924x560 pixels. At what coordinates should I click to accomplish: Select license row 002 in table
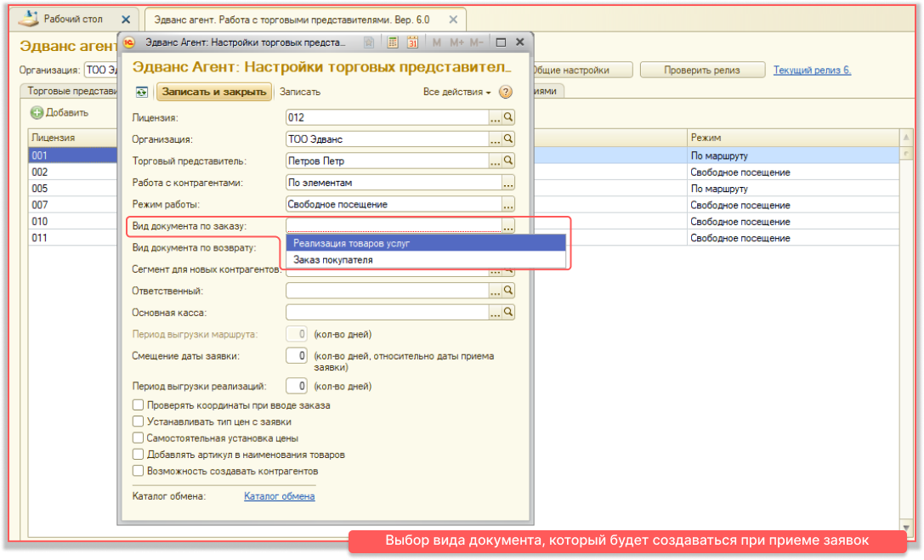[x=73, y=172]
